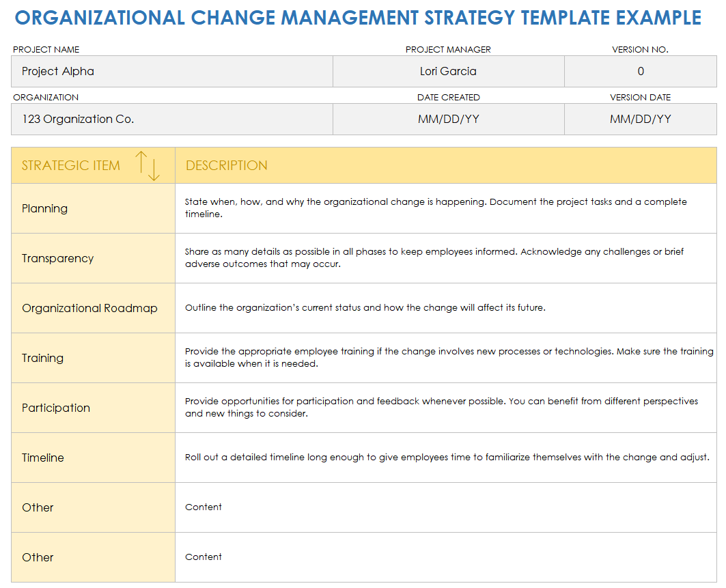The image size is (726, 588).
Task: Click the sort arrows icon beside Strategic Item
Action: pos(147,166)
